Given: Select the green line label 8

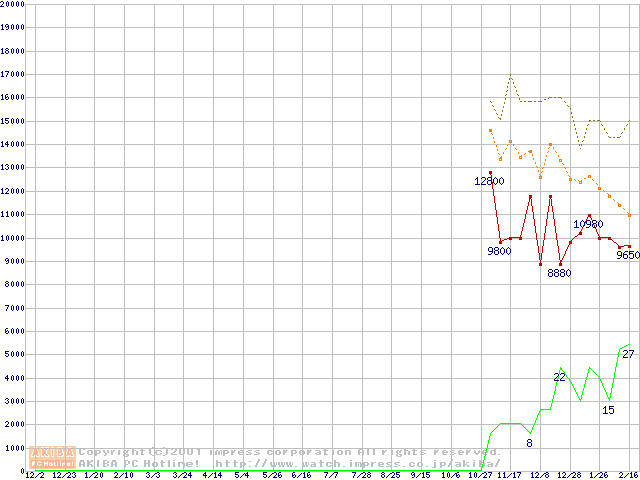Looking at the screenshot, I should [x=529, y=443].
